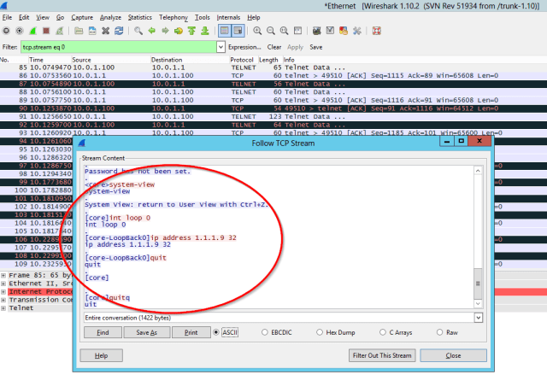Open capture options toolbar icon
This screenshot has width=547, height=392.
point(20,31)
